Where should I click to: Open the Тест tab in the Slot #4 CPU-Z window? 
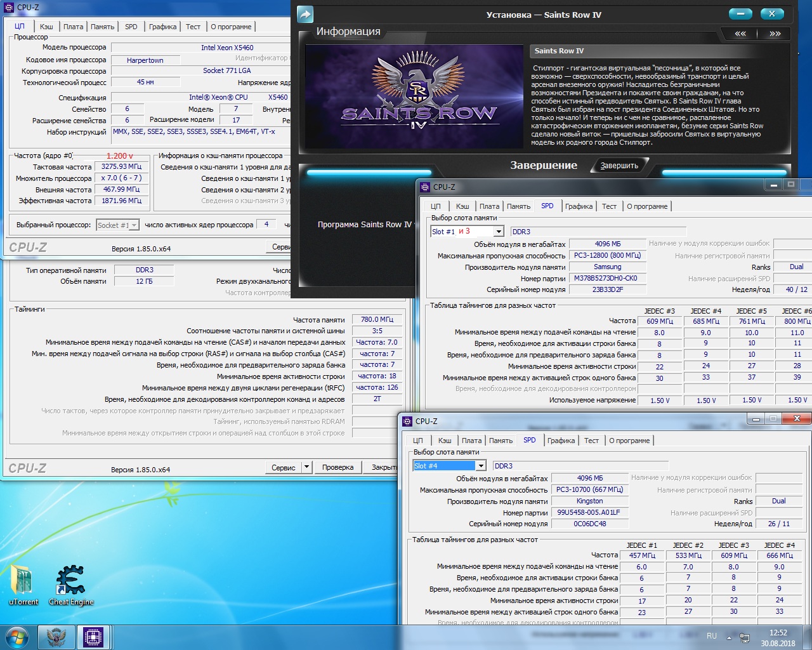coord(592,441)
